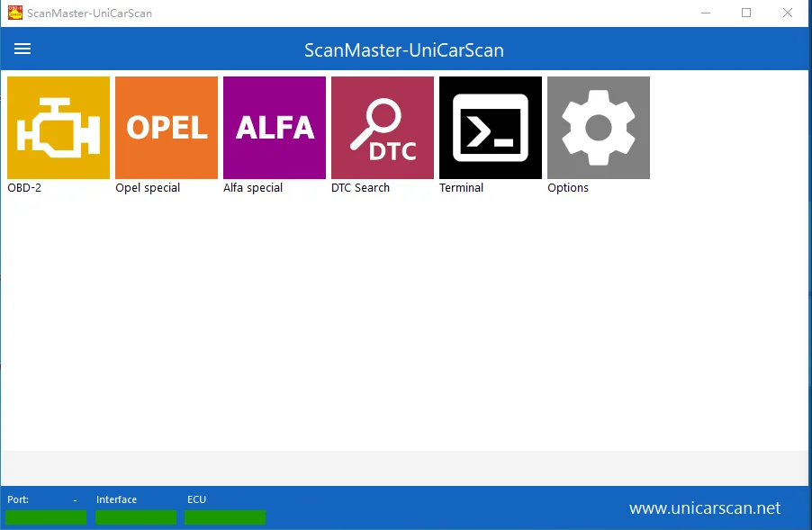Launch the Terminal console tile

coord(491,128)
